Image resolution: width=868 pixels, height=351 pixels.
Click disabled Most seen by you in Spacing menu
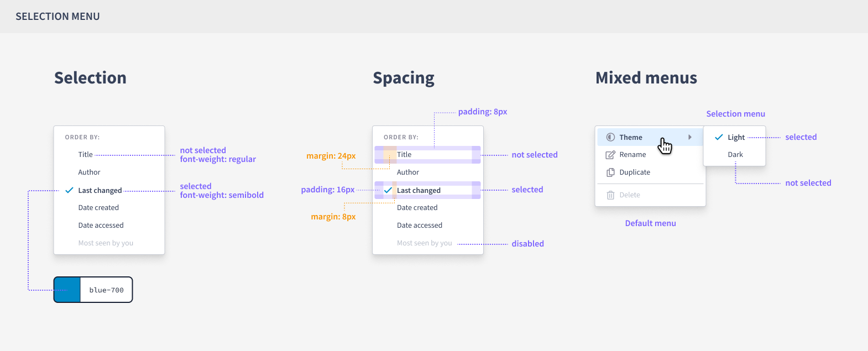(424, 243)
